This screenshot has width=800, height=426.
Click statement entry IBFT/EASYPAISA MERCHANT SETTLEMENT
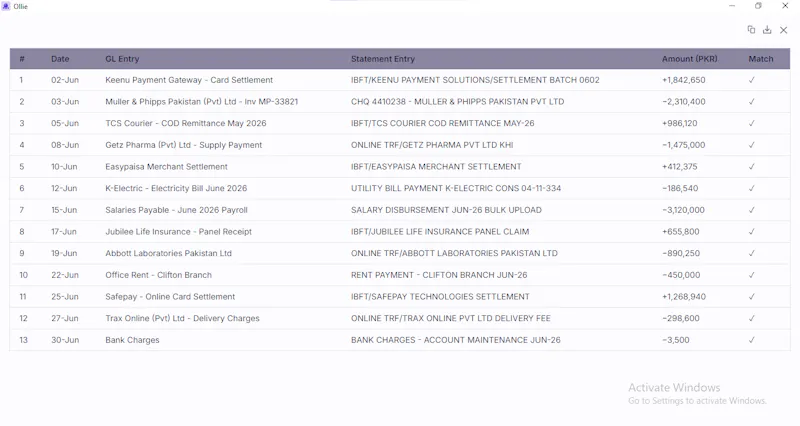[436, 167]
